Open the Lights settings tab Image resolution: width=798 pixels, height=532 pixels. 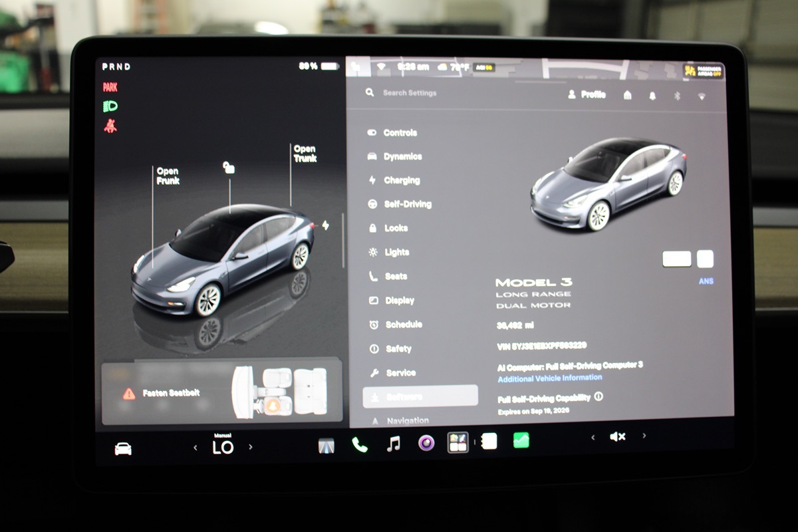pos(388,252)
